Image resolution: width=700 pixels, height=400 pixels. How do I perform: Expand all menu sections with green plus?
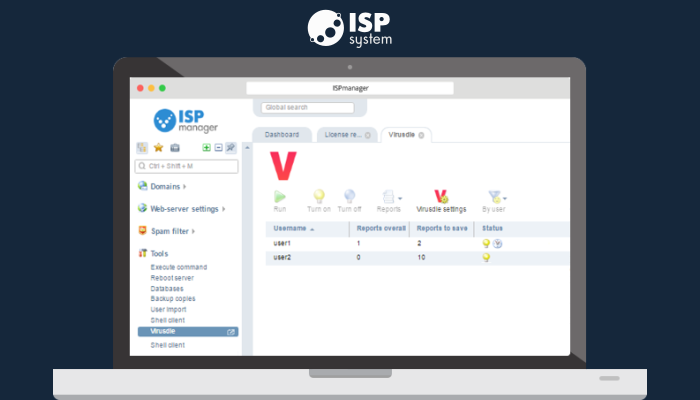[206, 148]
